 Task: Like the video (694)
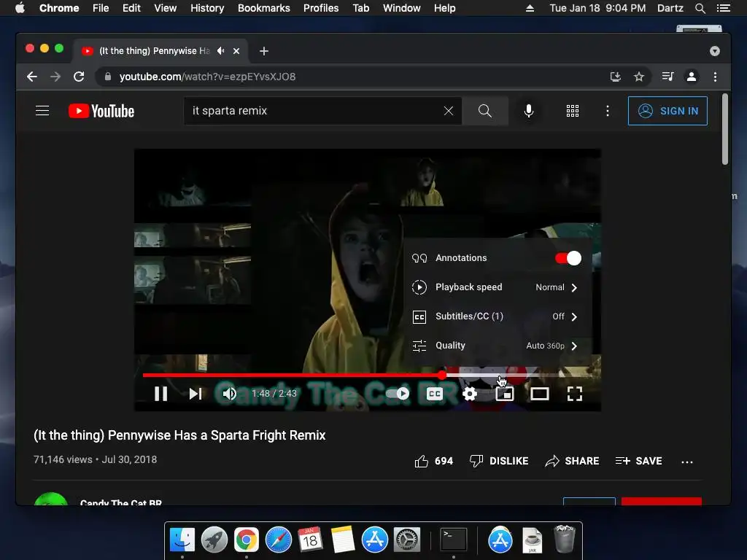[x=433, y=461]
